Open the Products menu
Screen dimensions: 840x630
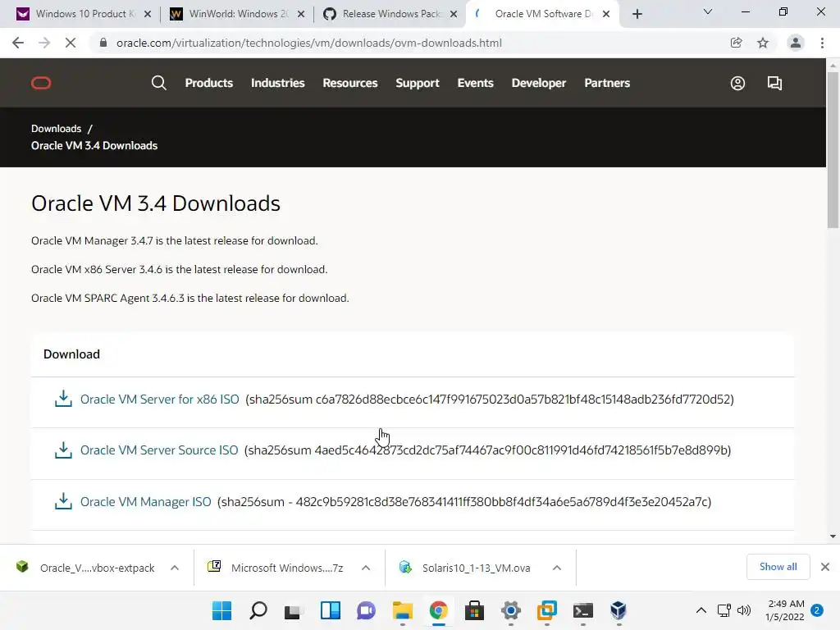point(209,83)
